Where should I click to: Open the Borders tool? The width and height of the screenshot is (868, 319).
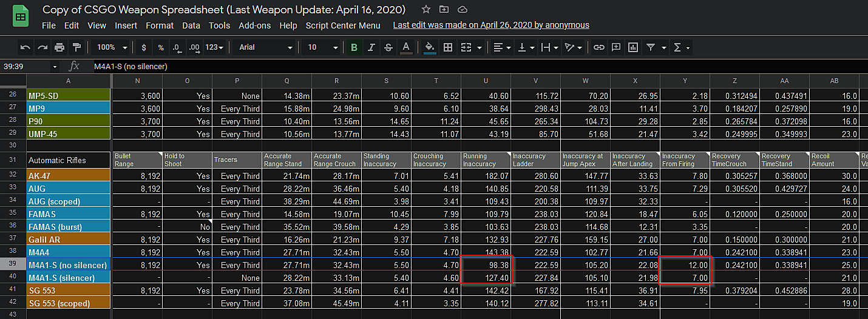(x=448, y=47)
